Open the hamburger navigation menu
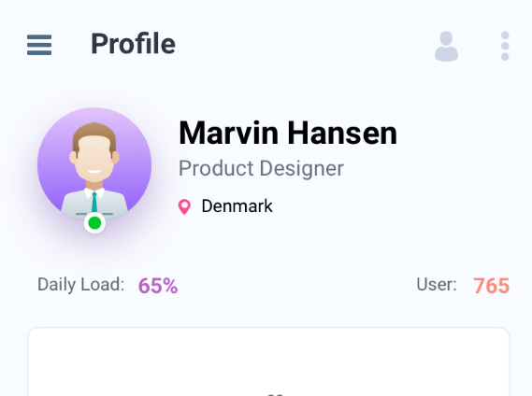The width and height of the screenshot is (532, 396). (x=39, y=45)
